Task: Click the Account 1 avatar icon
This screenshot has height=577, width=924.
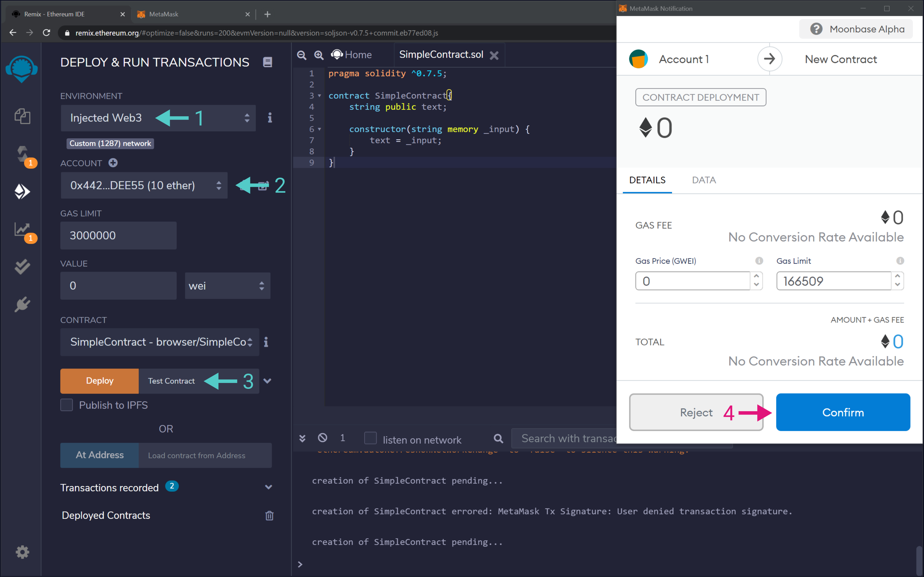Action: pyautogui.click(x=638, y=59)
